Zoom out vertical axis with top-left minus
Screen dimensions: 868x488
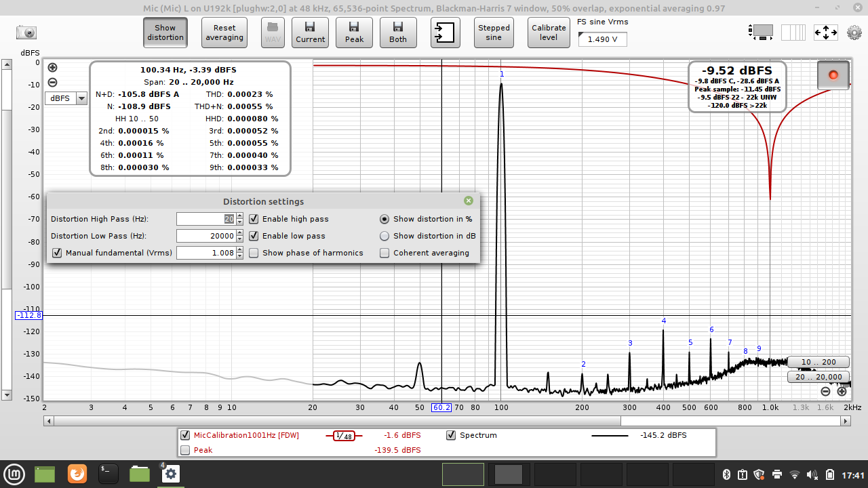click(52, 83)
